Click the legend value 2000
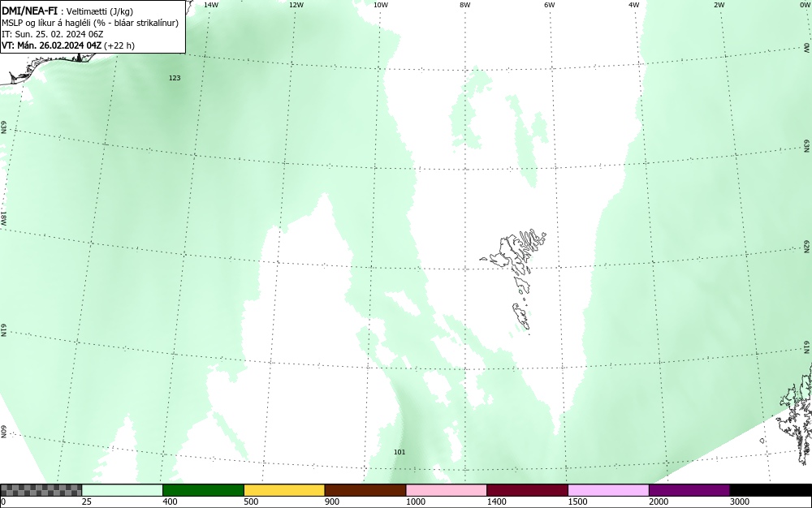Viewport: 812px width, 508px height. tap(659, 502)
